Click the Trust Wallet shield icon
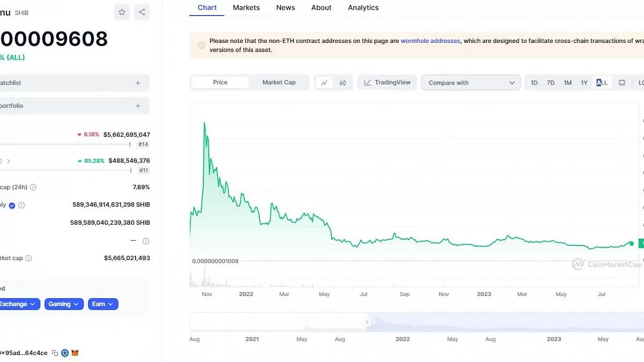 [65, 353]
